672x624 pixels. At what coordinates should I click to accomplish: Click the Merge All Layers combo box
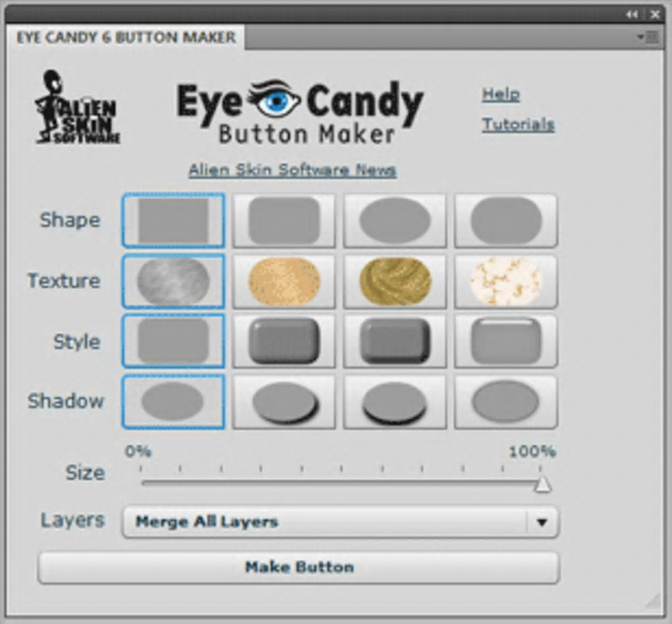[x=341, y=522]
